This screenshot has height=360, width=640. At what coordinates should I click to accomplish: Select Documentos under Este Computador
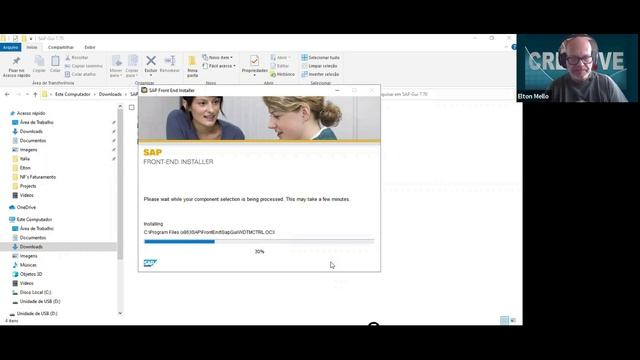tap(33, 238)
